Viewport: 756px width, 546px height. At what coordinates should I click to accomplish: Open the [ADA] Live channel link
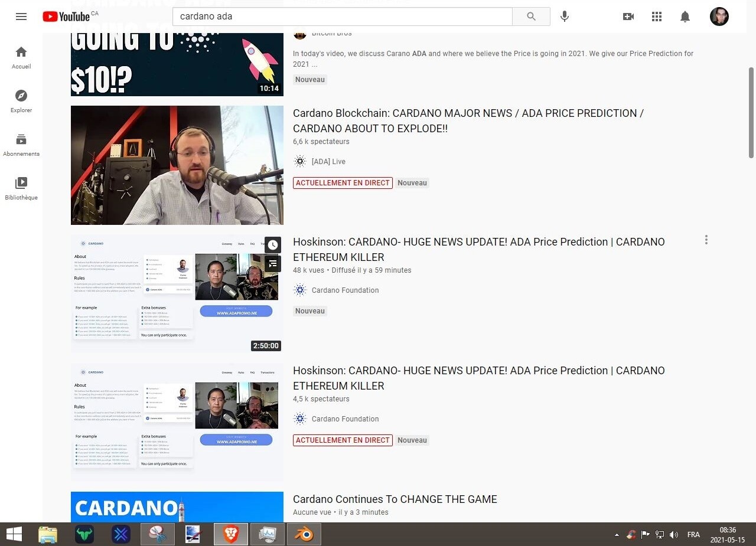click(x=328, y=162)
